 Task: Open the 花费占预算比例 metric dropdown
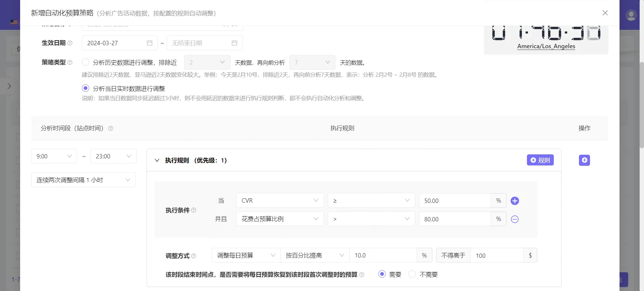pyautogui.click(x=280, y=219)
